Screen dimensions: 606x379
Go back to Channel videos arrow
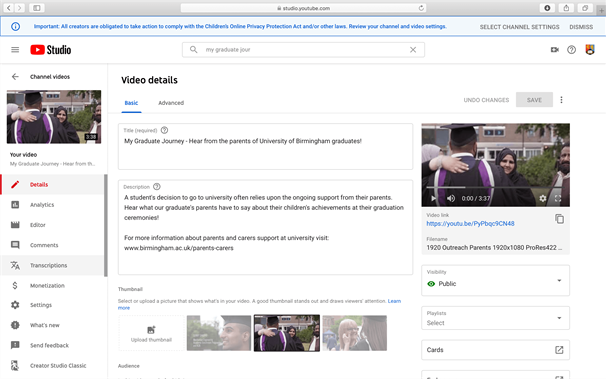(15, 76)
